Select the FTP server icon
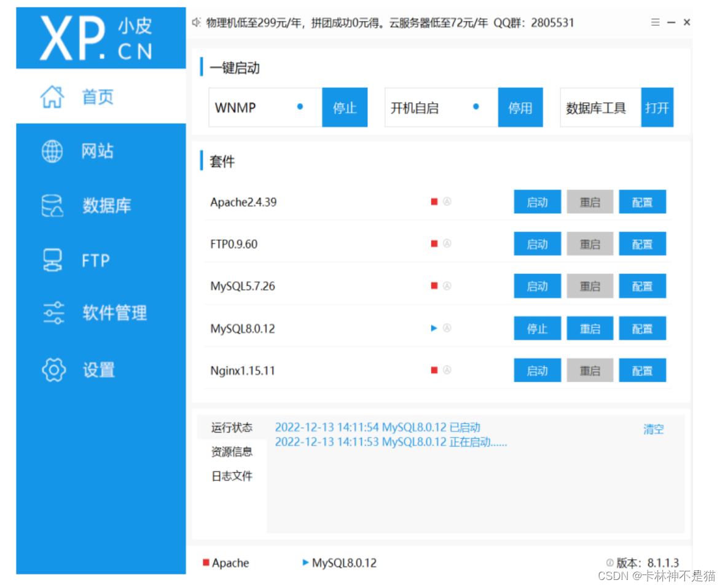 [52, 260]
